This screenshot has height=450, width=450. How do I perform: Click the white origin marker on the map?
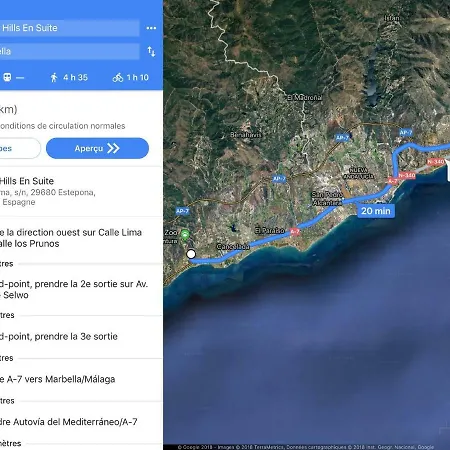(191, 254)
